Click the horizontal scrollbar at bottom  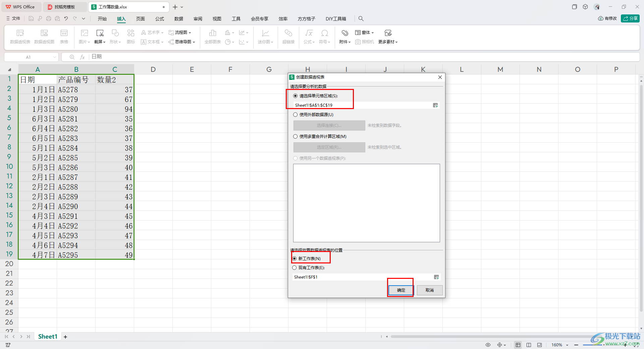click(496, 337)
